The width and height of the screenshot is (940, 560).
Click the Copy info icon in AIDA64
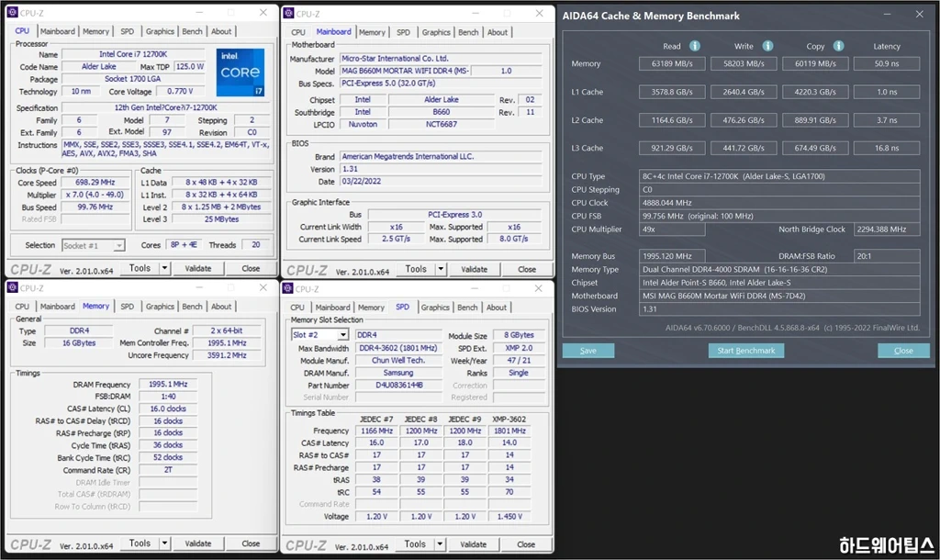pyautogui.click(x=838, y=46)
